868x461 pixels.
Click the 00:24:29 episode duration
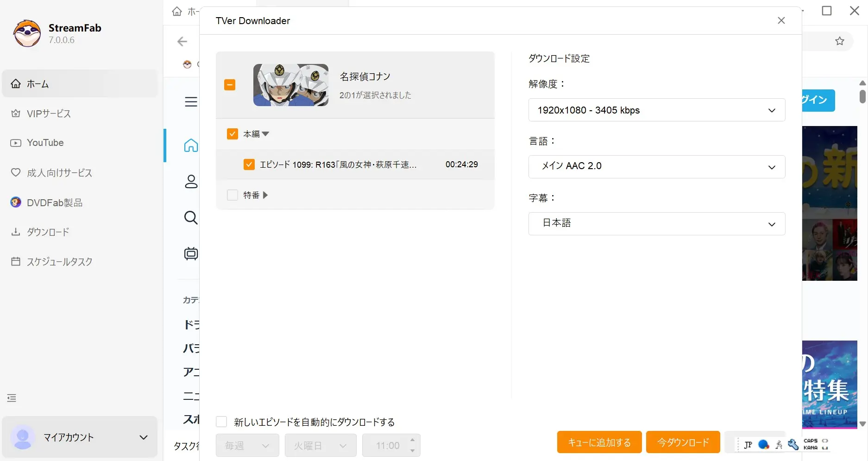[x=462, y=164]
